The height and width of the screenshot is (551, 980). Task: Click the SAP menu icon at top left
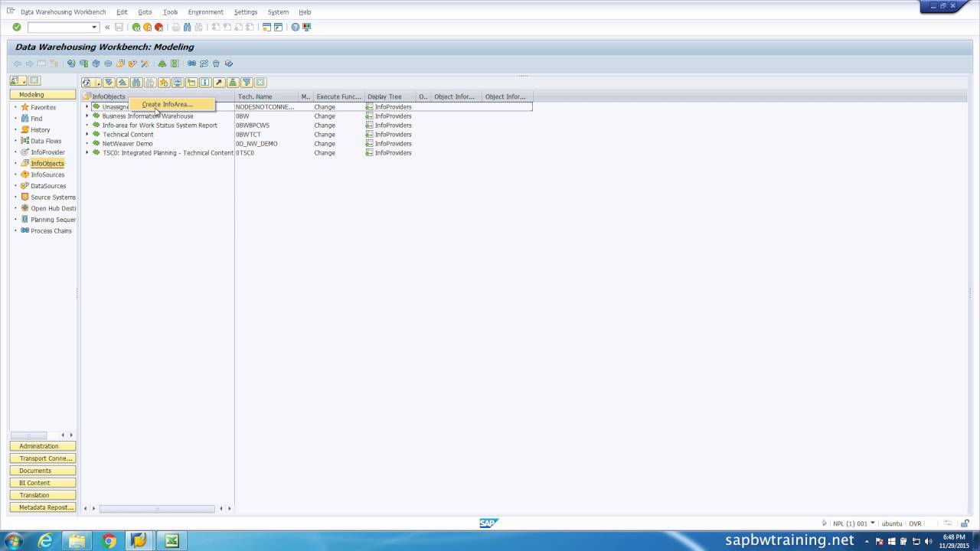(x=10, y=11)
